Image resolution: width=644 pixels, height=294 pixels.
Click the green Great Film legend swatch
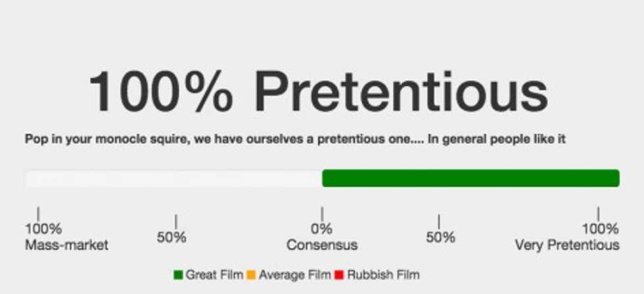pyautogui.click(x=178, y=275)
